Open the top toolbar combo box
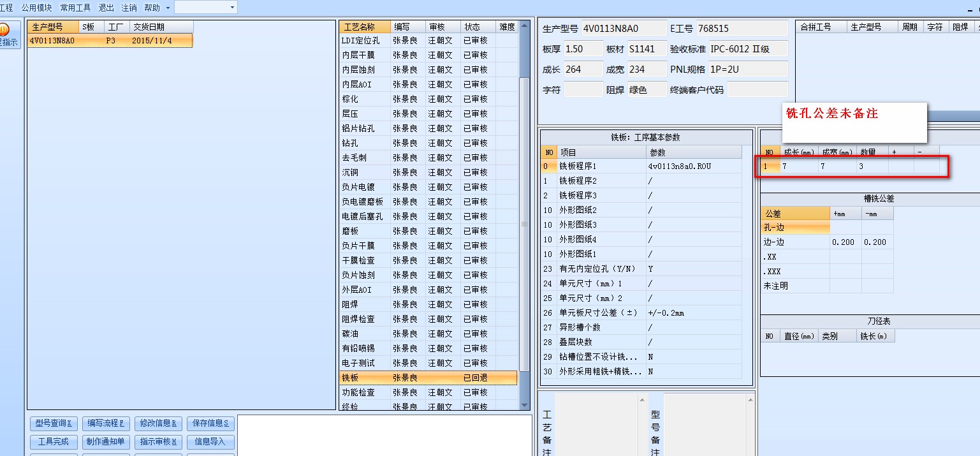 pyautogui.click(x=205, y=8)
